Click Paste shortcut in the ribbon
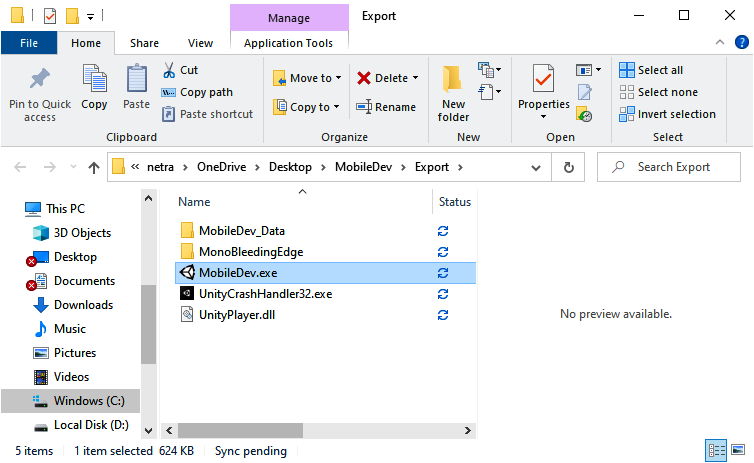This screenshot has height=463, width=754. click(x=208, y=114)
